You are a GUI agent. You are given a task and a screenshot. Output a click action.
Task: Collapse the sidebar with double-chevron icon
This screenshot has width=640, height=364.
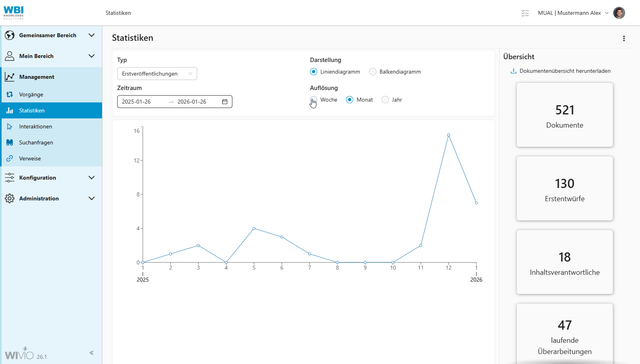click(92, 353)
